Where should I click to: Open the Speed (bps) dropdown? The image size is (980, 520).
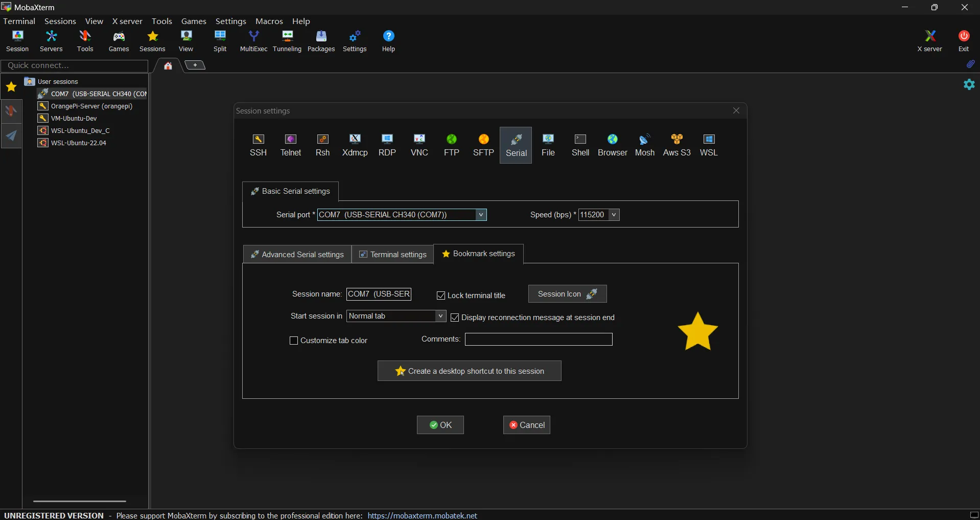tap(614, 215)
